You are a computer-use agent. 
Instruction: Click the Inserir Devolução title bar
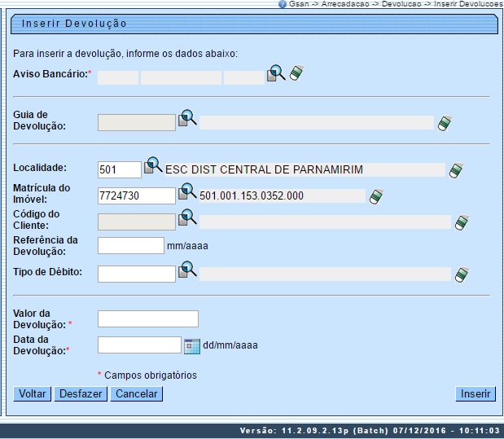[x=254, y=24]
